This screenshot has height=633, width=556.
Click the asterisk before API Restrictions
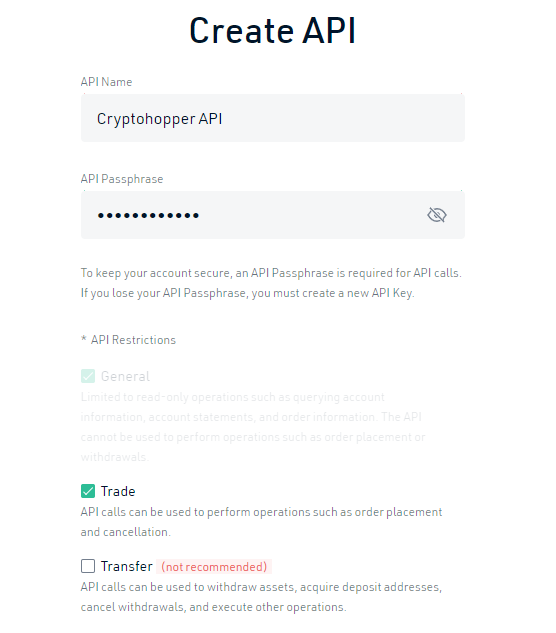[x=84, y=339]
